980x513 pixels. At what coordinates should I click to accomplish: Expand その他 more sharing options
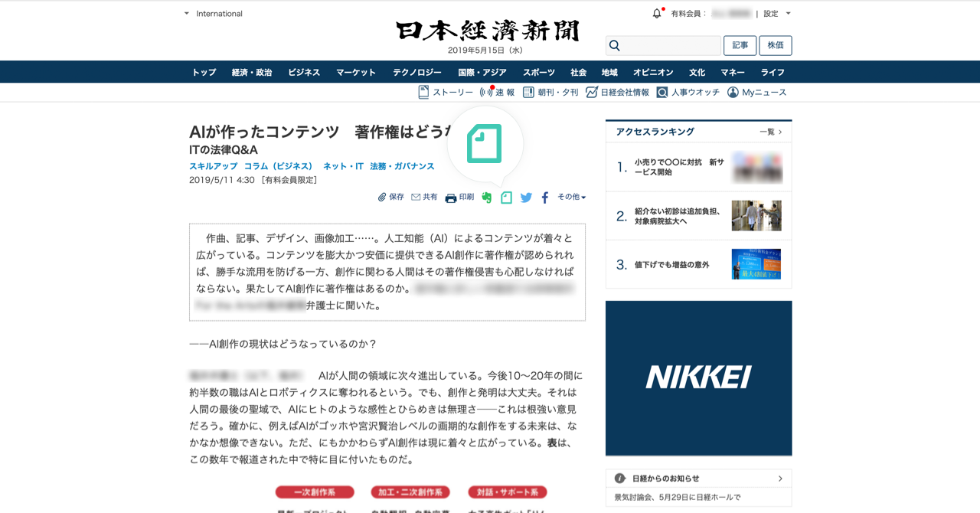(x=571, y=197)
